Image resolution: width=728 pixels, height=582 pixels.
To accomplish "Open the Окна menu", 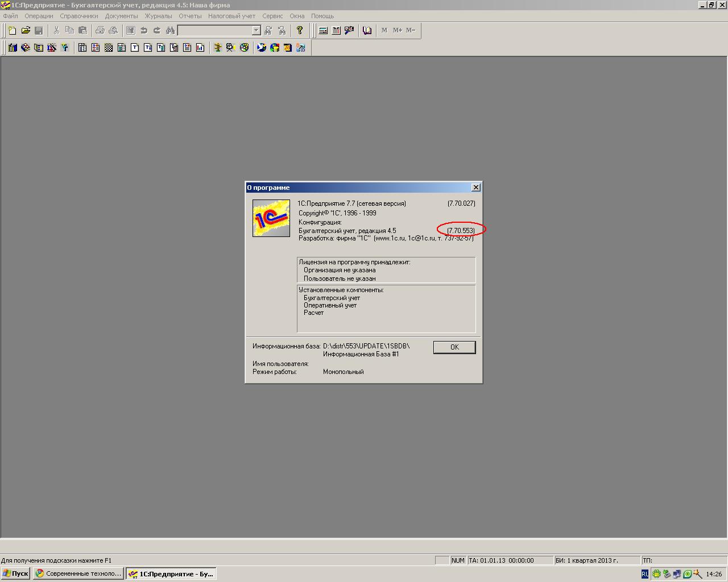I will [297, 16].
